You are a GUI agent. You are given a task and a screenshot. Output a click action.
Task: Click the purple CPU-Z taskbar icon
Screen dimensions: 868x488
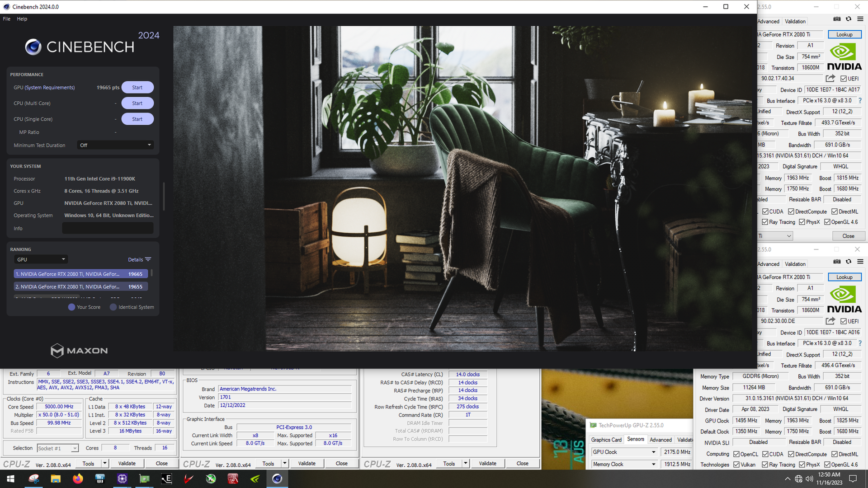[x=122, y=479]
